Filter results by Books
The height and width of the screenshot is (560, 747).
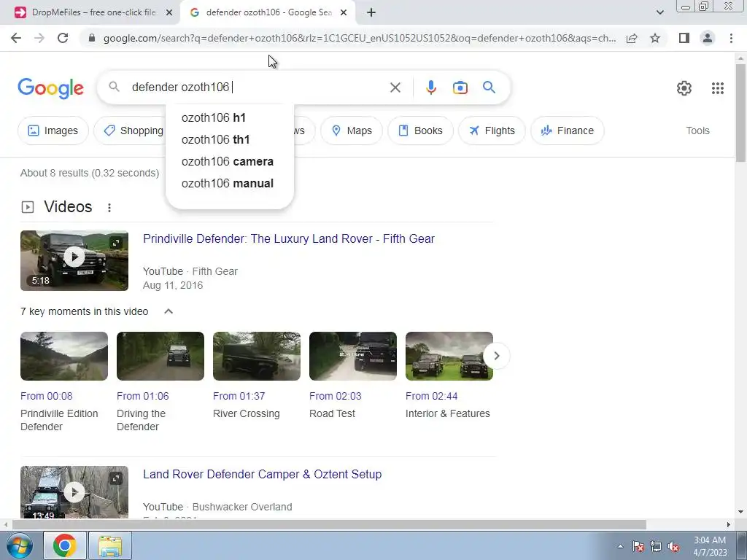pos(420,131)
